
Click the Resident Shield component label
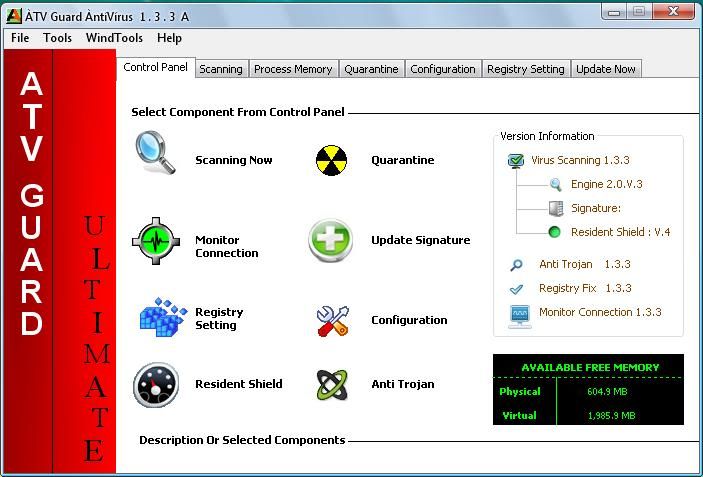239,384
